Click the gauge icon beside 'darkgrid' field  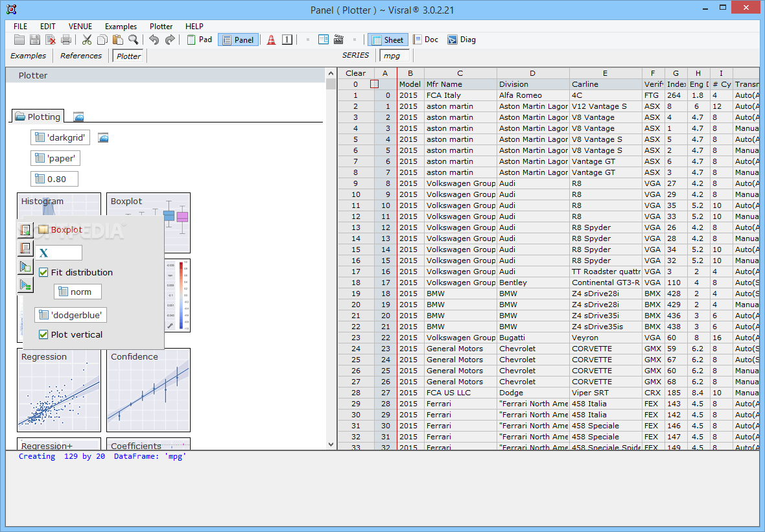coord(103,138)
